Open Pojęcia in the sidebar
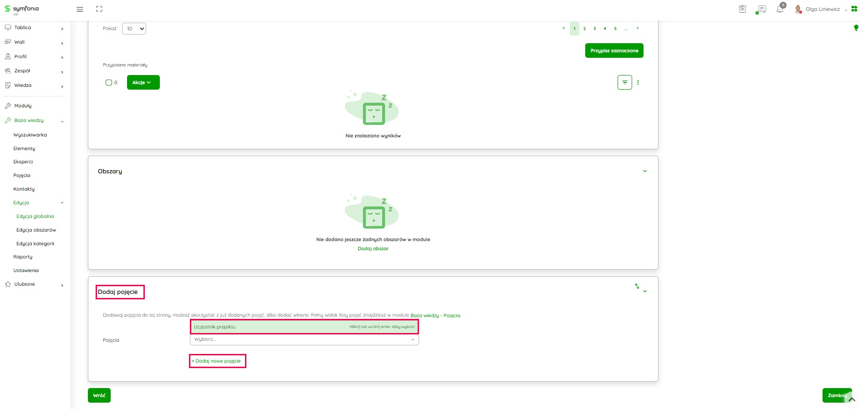The width and height of the screenshot is (868, 409). (22, 176)
